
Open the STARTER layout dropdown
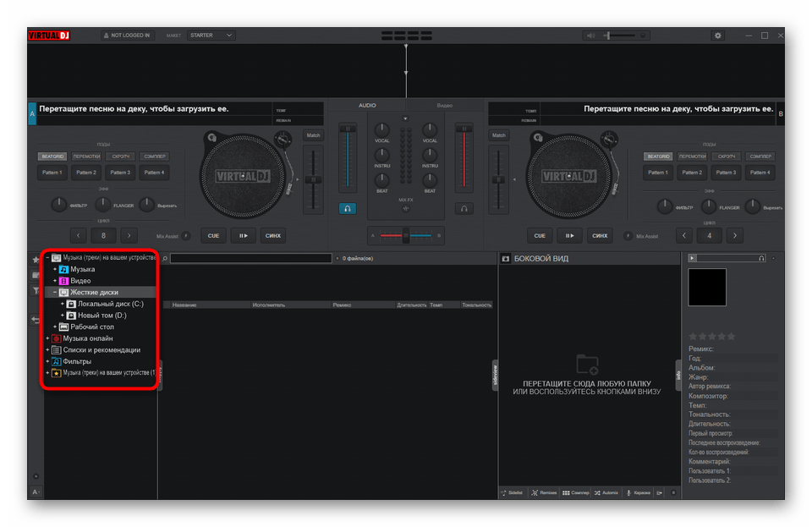(x=211, y=36)
